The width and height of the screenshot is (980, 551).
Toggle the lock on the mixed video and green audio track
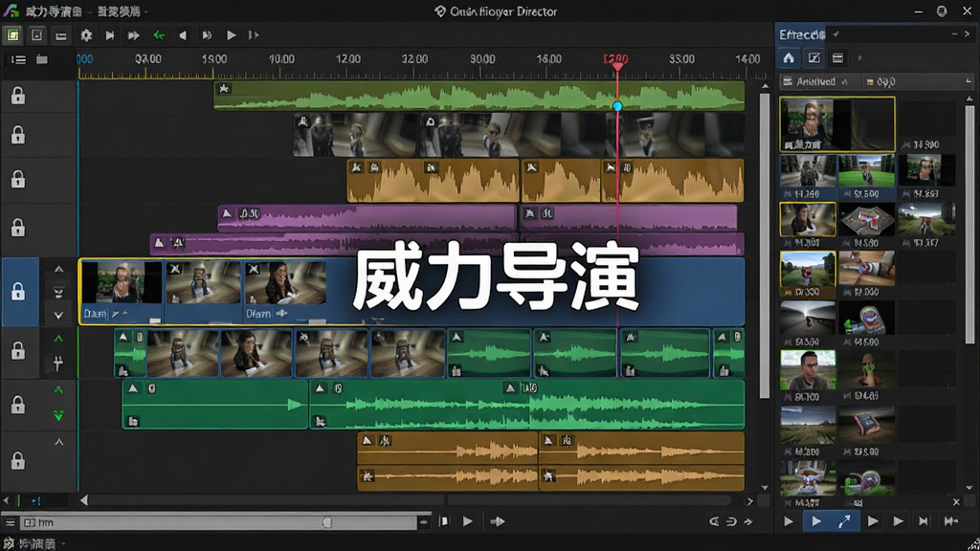click(18, 350)
